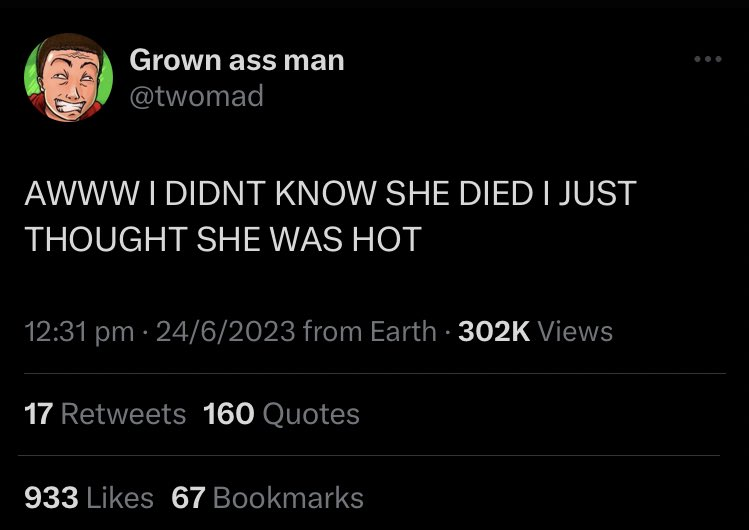Click the 'from Earth' location label
This screenshot has height=530, width=749.
click(370, 331)
